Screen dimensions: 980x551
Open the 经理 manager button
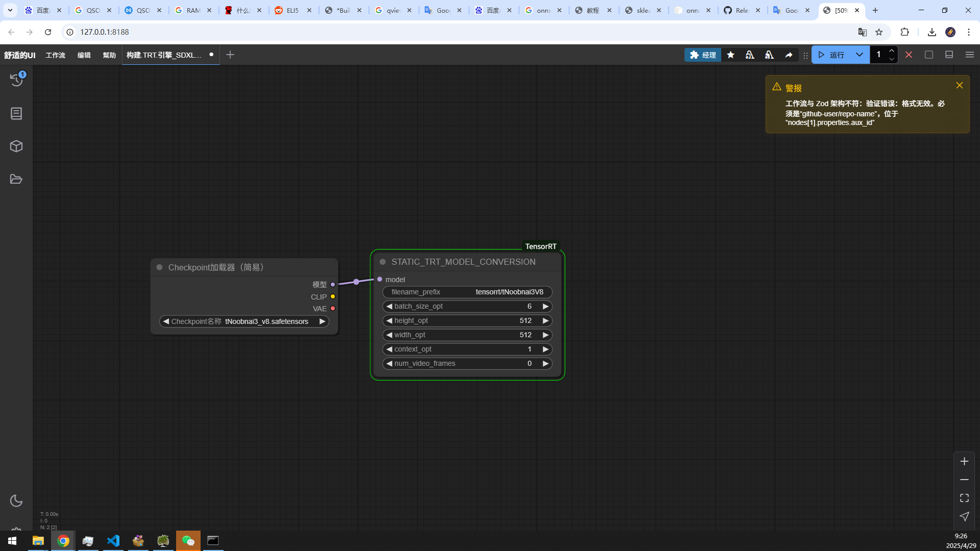pos(703,55)
